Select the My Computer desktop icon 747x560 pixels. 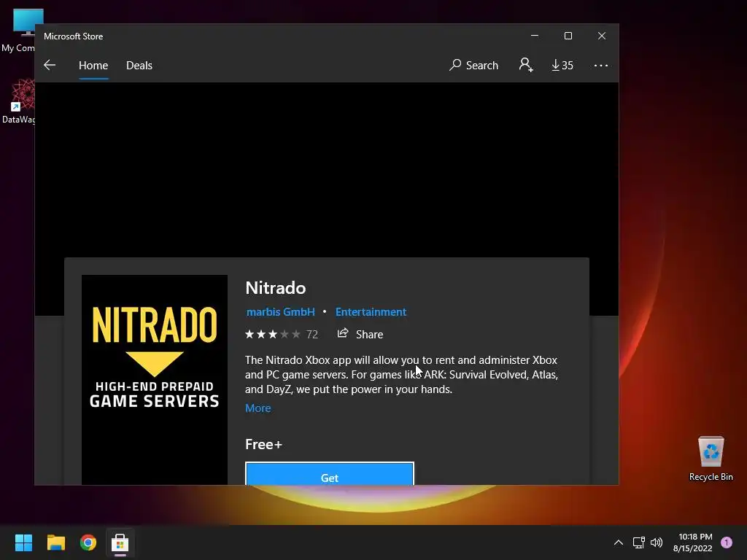(18, 30)
